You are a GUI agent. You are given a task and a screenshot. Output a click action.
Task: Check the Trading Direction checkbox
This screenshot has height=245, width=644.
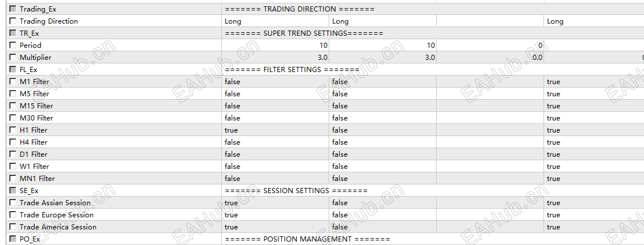coord(13,21)
